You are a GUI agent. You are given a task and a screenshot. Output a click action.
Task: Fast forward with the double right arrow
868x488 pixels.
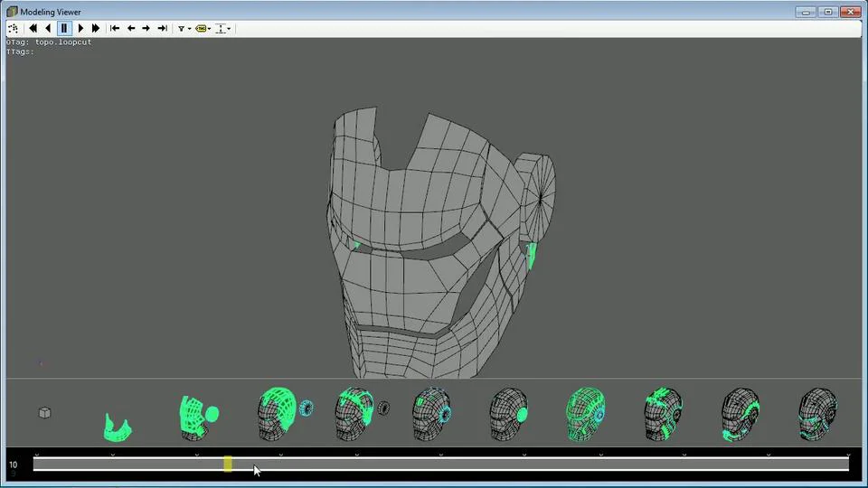[x=95, y=28]
